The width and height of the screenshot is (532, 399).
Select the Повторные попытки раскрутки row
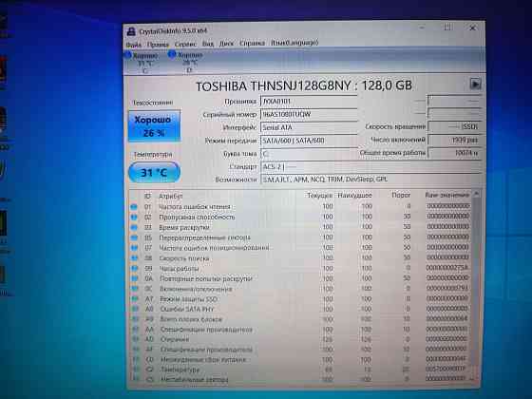[301, 278]
